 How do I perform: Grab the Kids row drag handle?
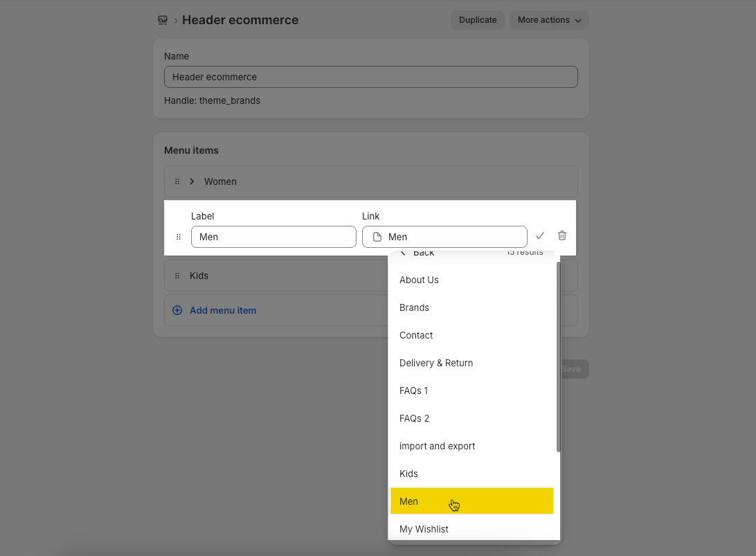177,276
